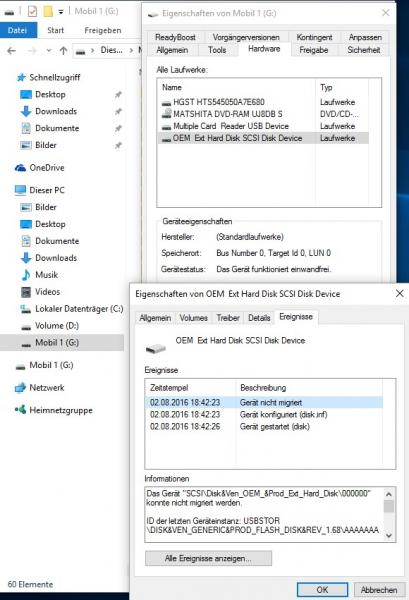Close the OEM Ext Hard Disk properties dialog
Image resolution: width=409 pixels, height=600 pixels.
(x=400, y=293)
